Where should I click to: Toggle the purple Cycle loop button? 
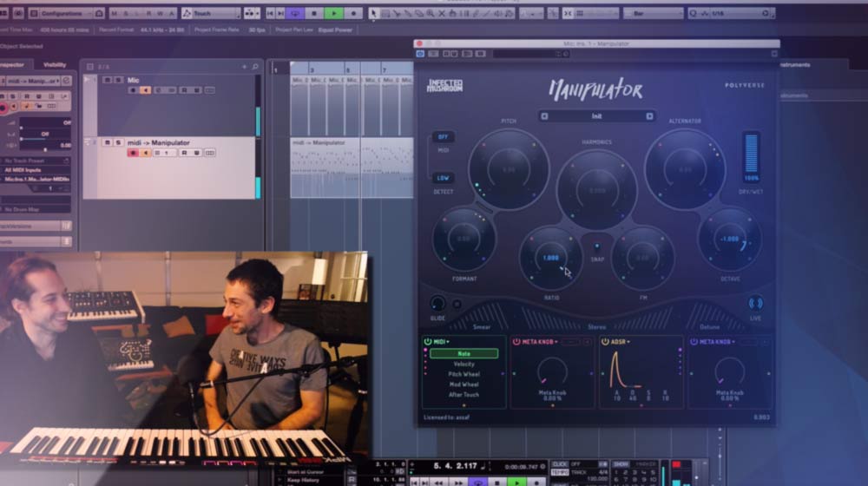[295, 13]
